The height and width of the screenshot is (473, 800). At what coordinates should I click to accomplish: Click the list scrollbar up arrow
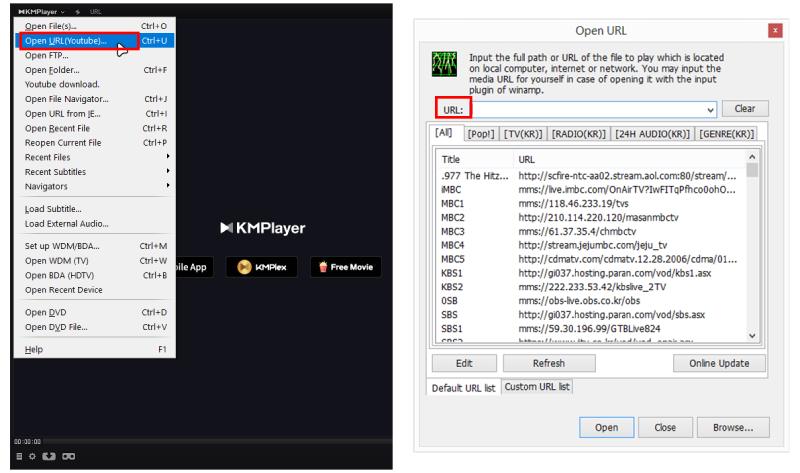tap(752, 157)
